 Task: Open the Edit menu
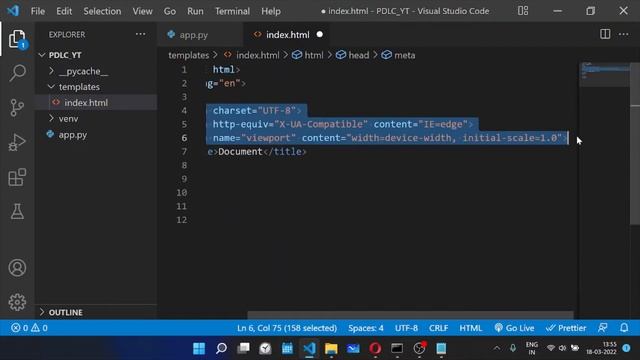tap(64, 11)
